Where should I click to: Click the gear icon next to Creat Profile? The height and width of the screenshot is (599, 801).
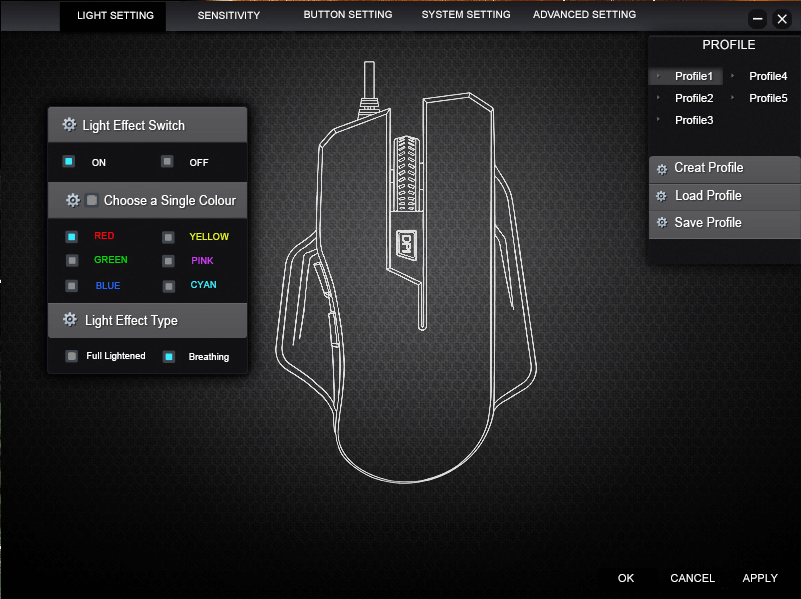[x=661, y=169]
